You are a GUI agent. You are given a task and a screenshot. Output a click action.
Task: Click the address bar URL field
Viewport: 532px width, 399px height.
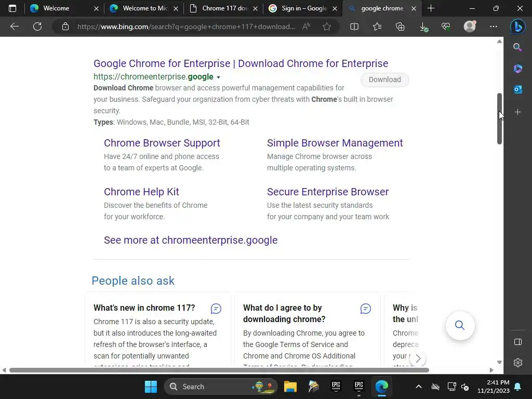tap(186, 26)
